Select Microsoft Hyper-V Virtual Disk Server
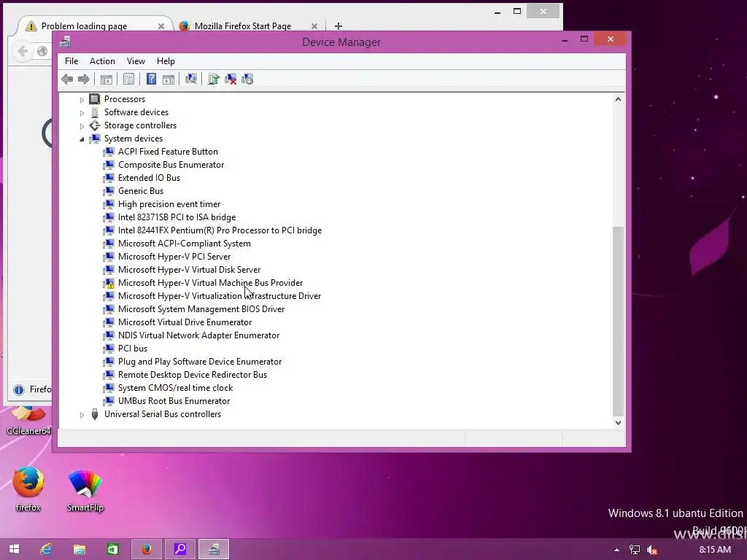 point(189,270)
